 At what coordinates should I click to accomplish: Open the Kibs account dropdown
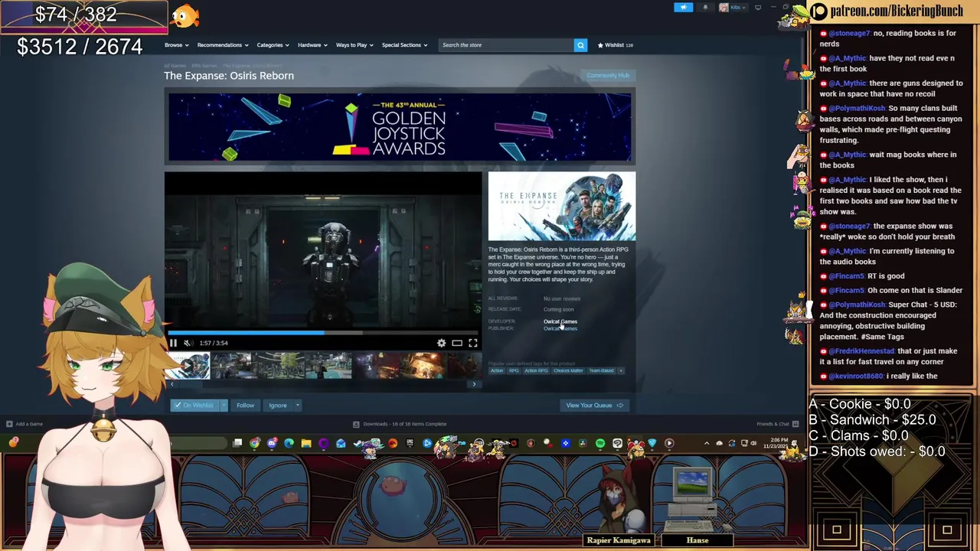[x=732, y=8]
